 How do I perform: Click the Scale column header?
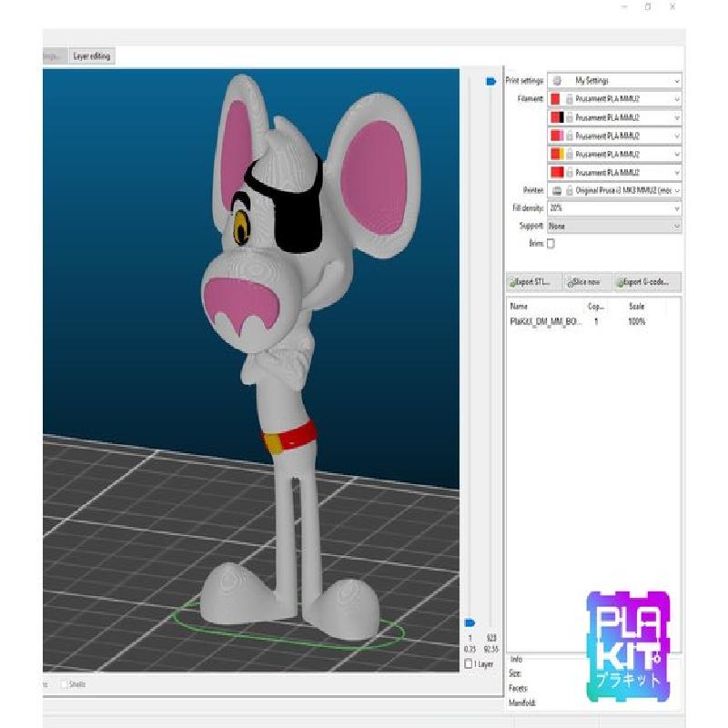click(636, 306)
